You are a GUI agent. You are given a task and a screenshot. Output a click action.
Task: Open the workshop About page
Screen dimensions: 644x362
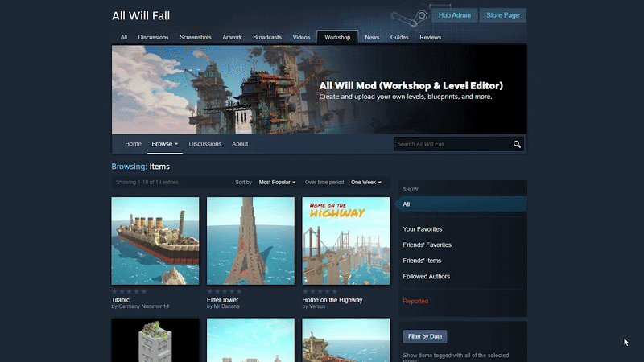[x=240, y=144]
